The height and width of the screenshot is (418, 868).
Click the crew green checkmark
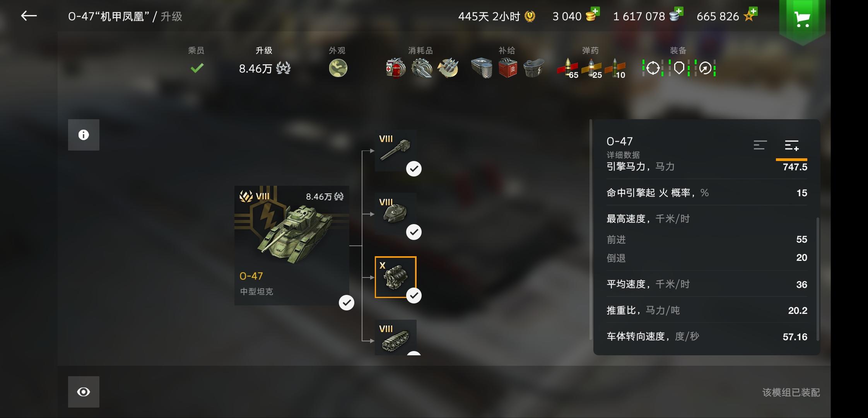(197, 68)
